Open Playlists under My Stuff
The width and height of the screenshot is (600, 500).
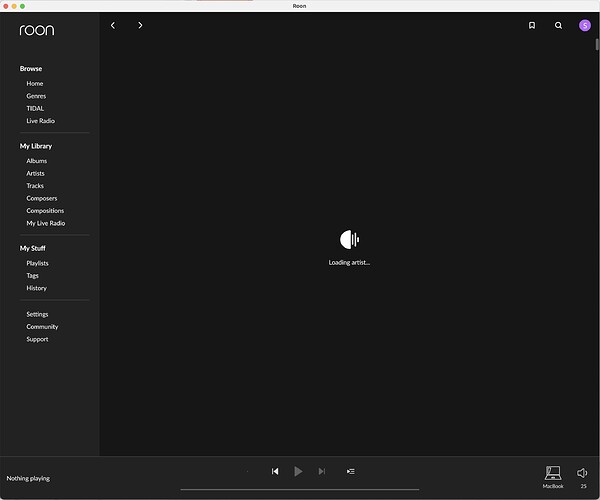(37, 263)
